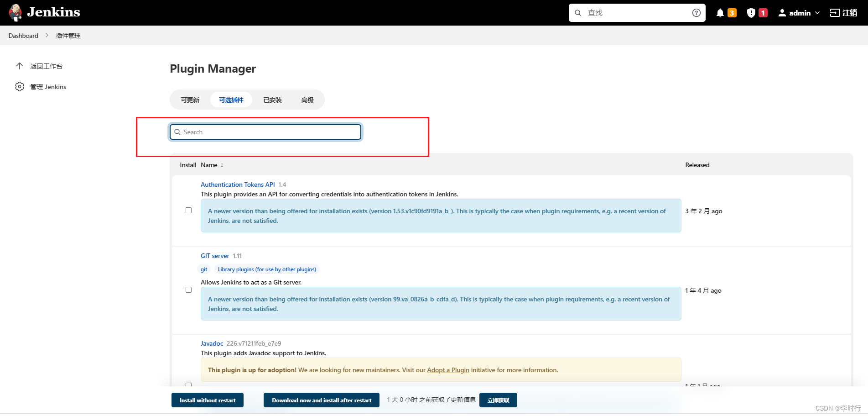Click the top search magnifier icon
Viewport: 868px width, 416px height.
(578, 13)
